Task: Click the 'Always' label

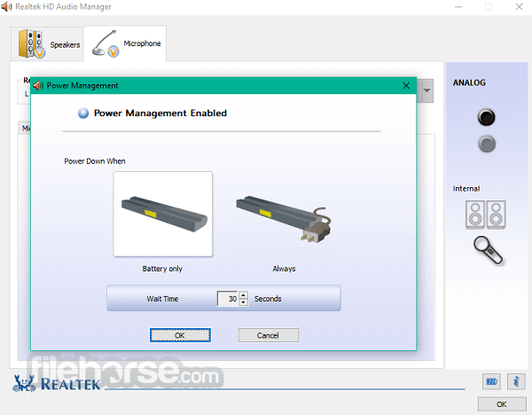Action: pyautogui.click(x=284, y=269)
